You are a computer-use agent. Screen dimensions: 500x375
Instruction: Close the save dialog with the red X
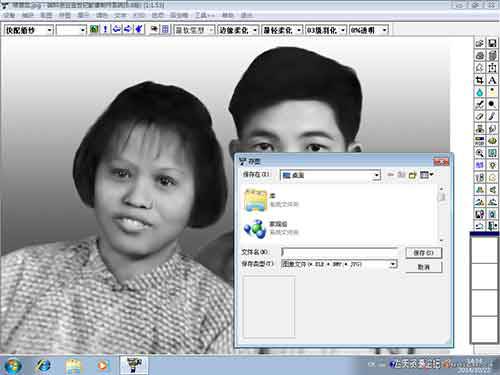click(x=441, y=162)
